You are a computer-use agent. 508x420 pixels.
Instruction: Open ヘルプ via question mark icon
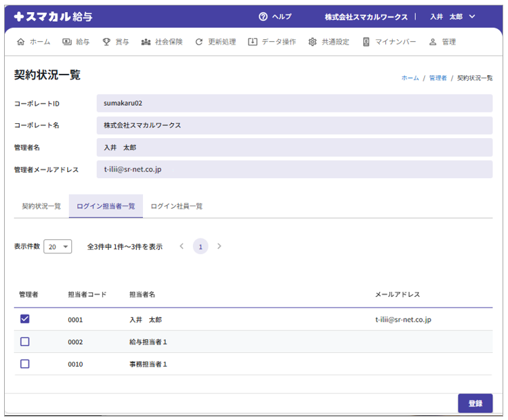263,16
